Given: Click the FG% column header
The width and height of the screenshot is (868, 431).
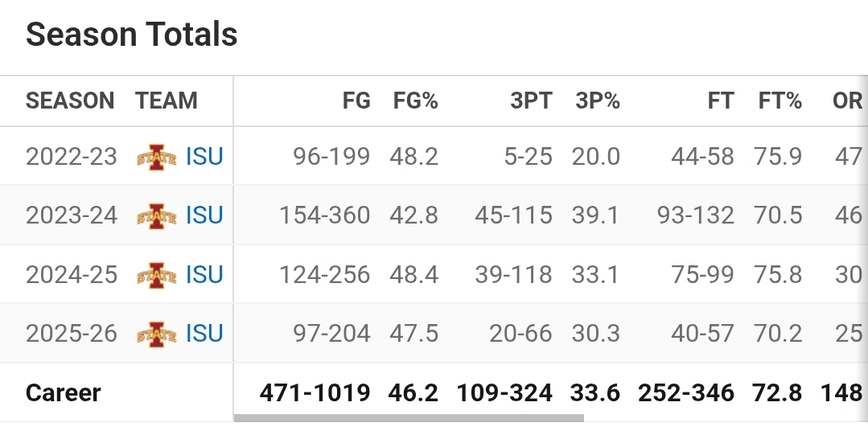Looking at the screenshot, I should (415, 101).
